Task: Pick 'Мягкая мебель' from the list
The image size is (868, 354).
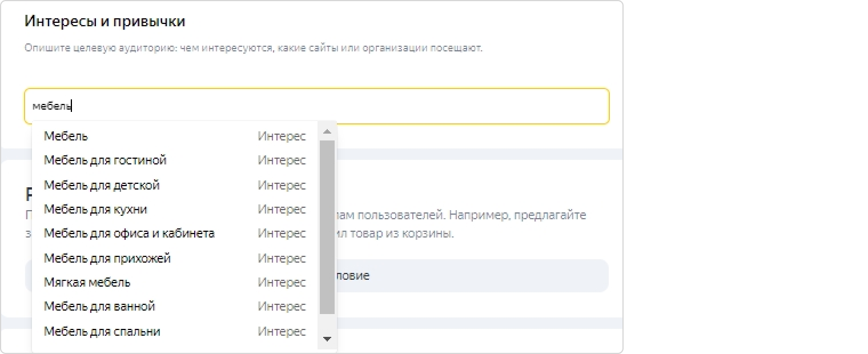Action: (x=87, y=283)
